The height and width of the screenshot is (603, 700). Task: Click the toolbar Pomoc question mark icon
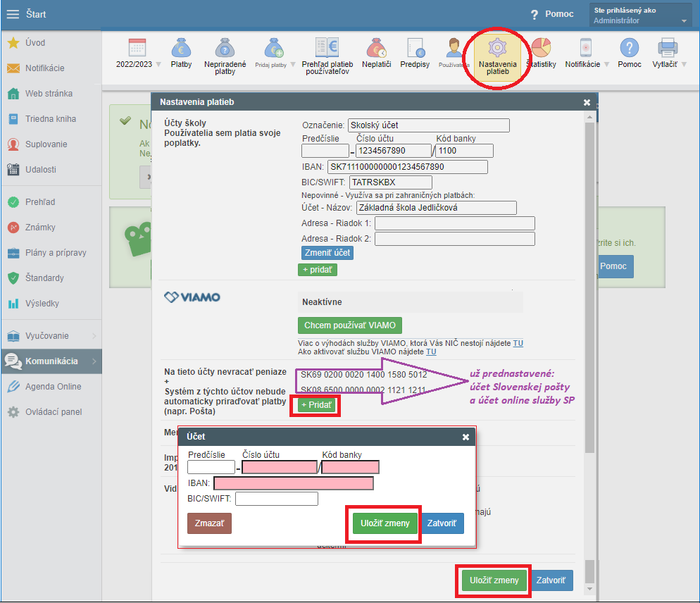coord(630,48)
